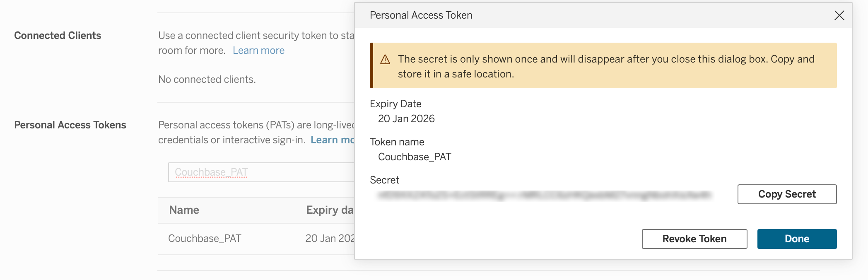
Task: Open Learn more link about PATs
Action: [x=333, y=140]
